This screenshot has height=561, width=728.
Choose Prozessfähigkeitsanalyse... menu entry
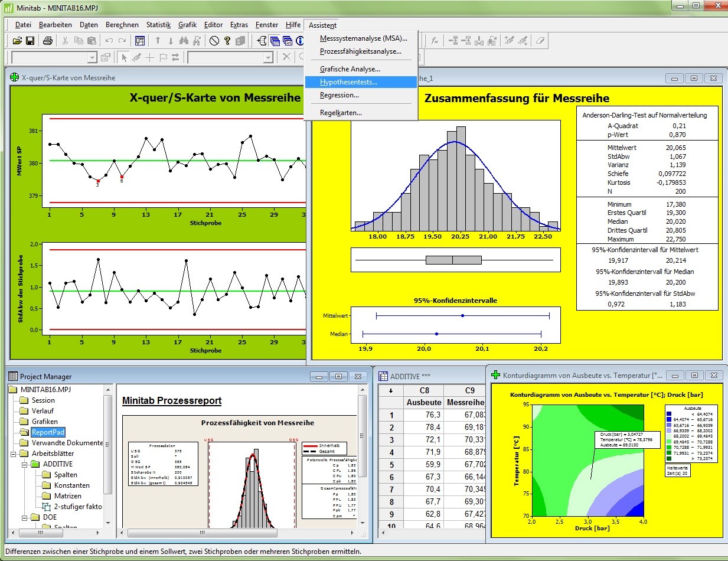361,51
